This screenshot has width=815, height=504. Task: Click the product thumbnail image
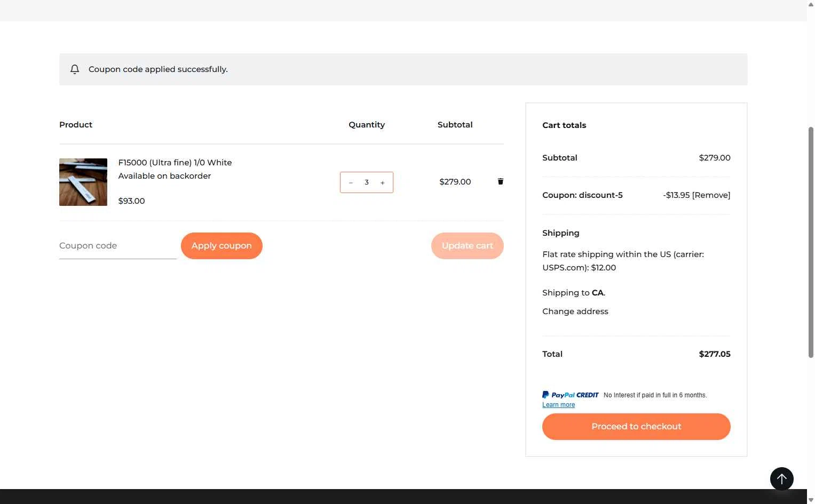[83, 182]
